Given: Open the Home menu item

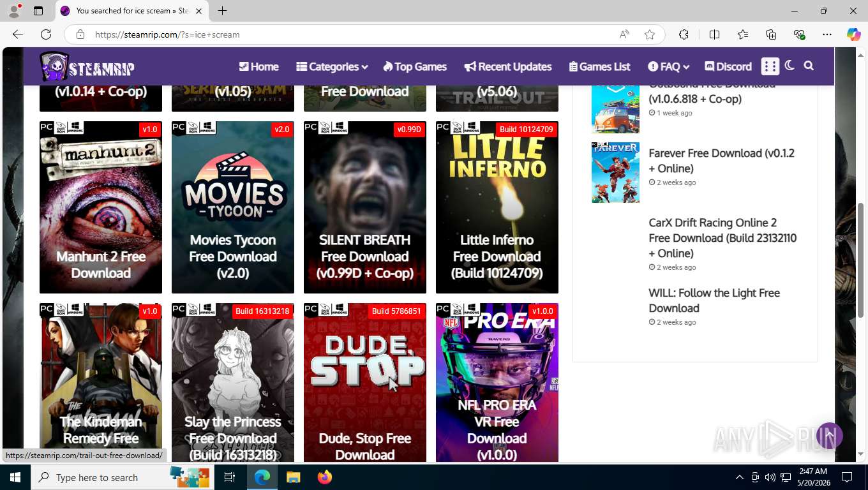Looking at the screenshot, I should tap(258, 66).
